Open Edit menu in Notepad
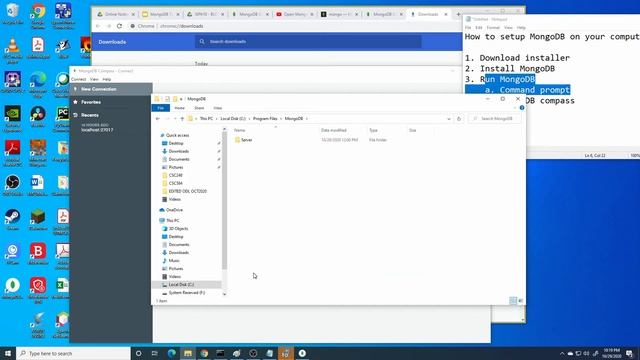Image resolution: width=640 pixels, height=360 pixels. (x=479, y=28)
